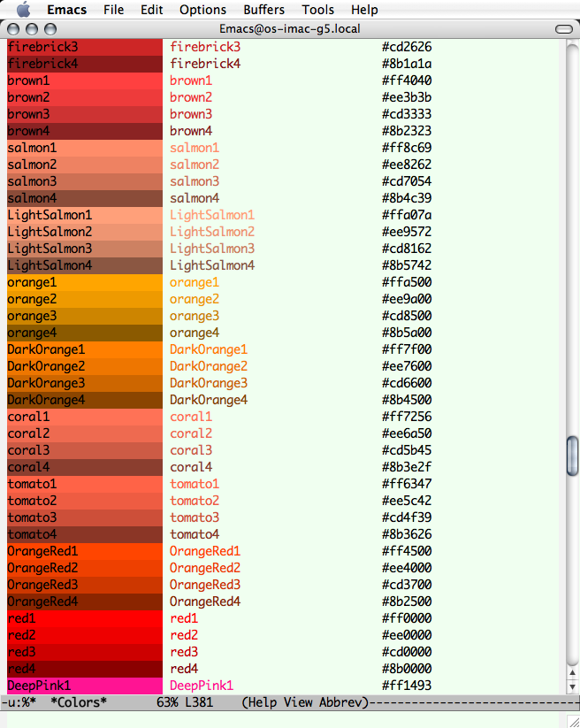580x728 pixels.
Task: Click the tomato1 color swatch
Action: point(85,484)
